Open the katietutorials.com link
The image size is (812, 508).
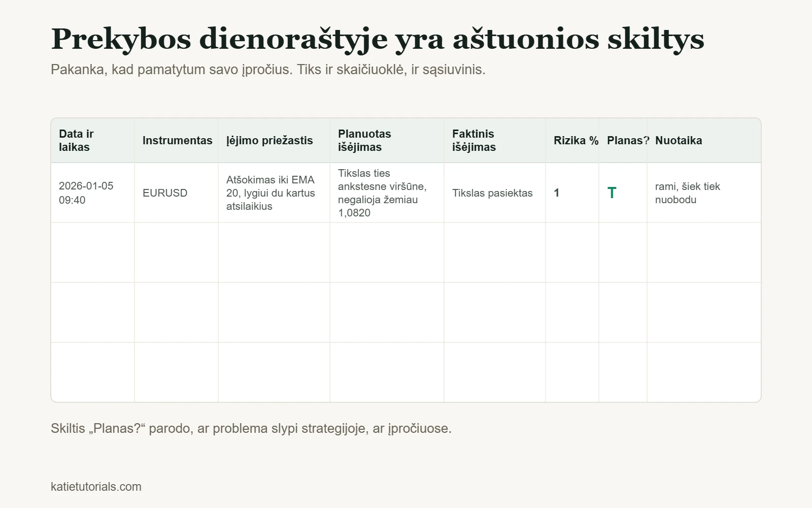click(96, 487)
